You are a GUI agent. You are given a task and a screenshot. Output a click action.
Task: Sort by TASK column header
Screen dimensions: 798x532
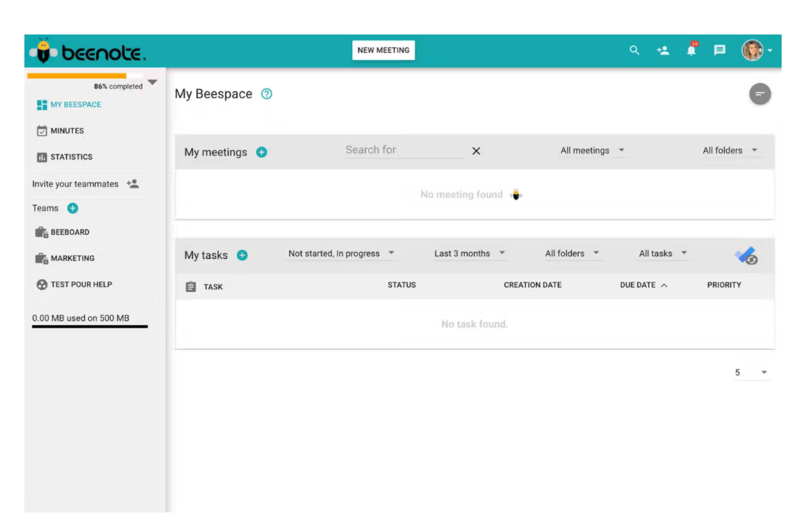point(213,287)
